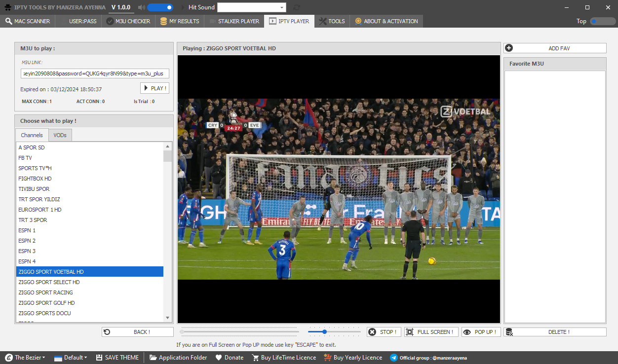Select channel ZIGGO SPORT RACING
Image resolution: width=618 pixels, height=364 pixels.
90,292
